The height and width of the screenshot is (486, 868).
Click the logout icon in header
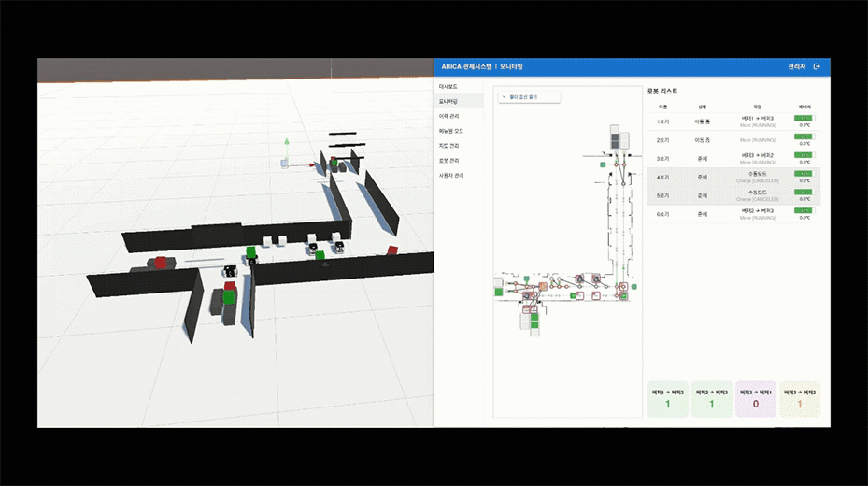pos(818,67)
